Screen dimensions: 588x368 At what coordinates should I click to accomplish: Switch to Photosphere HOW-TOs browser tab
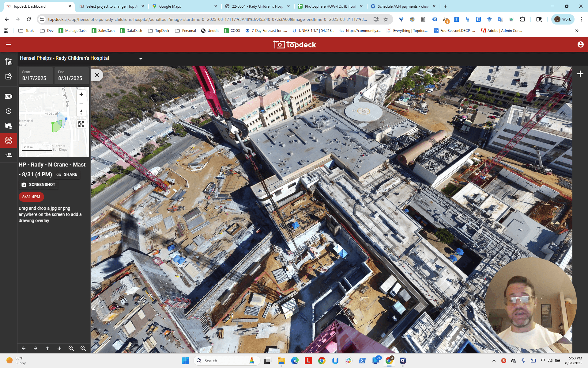coord(330,6)
